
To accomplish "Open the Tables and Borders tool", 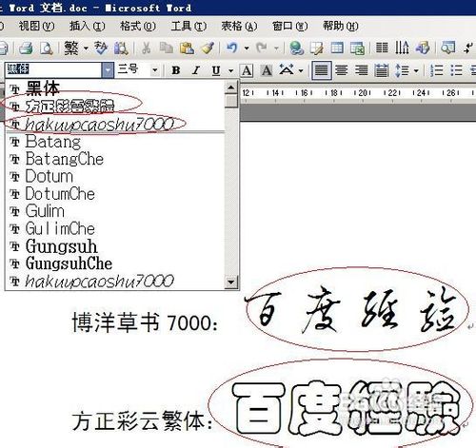I will (x=317, y=49).
